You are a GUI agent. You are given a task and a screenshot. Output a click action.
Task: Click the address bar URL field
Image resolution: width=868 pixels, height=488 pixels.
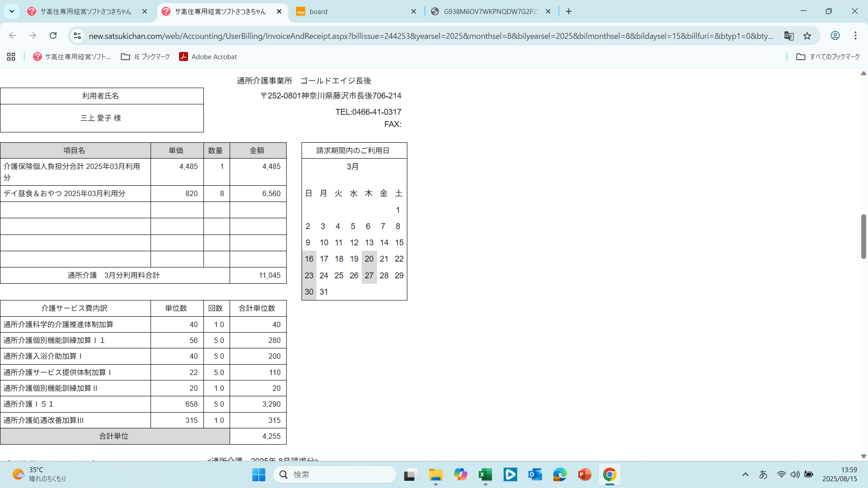coord(429,36)
